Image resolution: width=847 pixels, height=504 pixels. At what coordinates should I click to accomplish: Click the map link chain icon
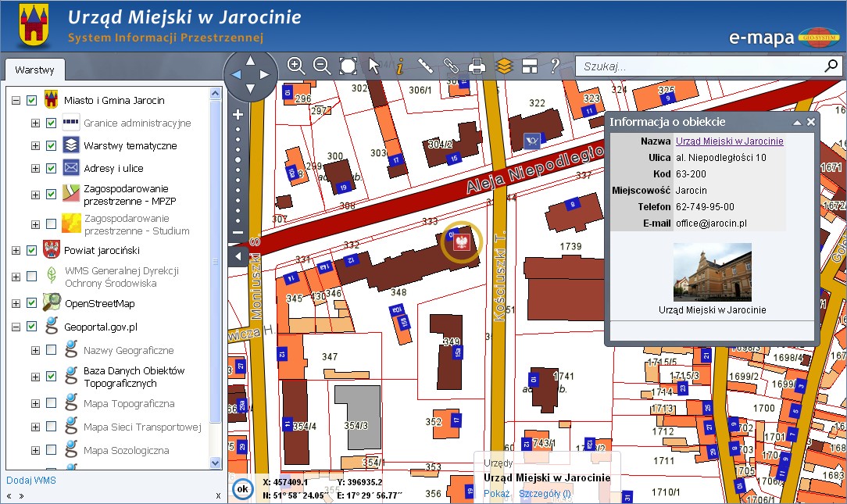[451, 66]
